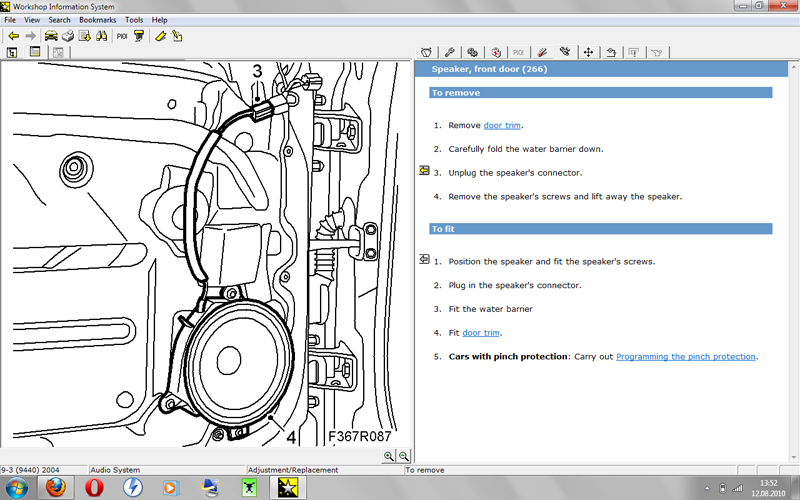Click the printer icon in toolbar

pos(66,36)
